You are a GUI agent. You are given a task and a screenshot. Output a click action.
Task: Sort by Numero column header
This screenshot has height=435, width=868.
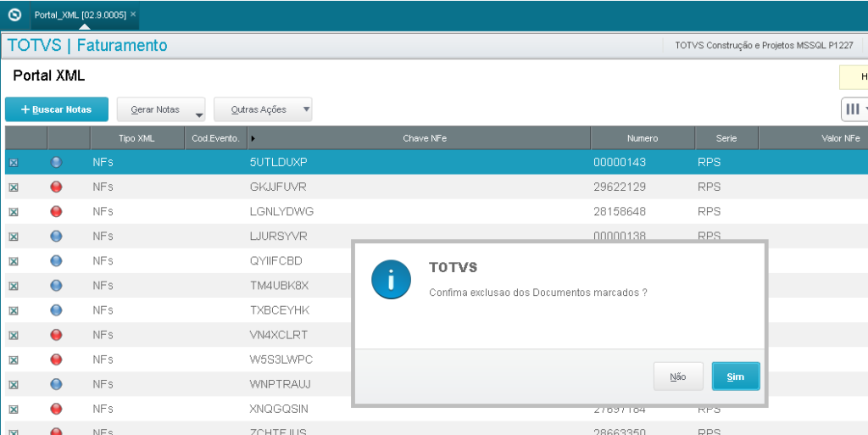[x=643, y=138]
